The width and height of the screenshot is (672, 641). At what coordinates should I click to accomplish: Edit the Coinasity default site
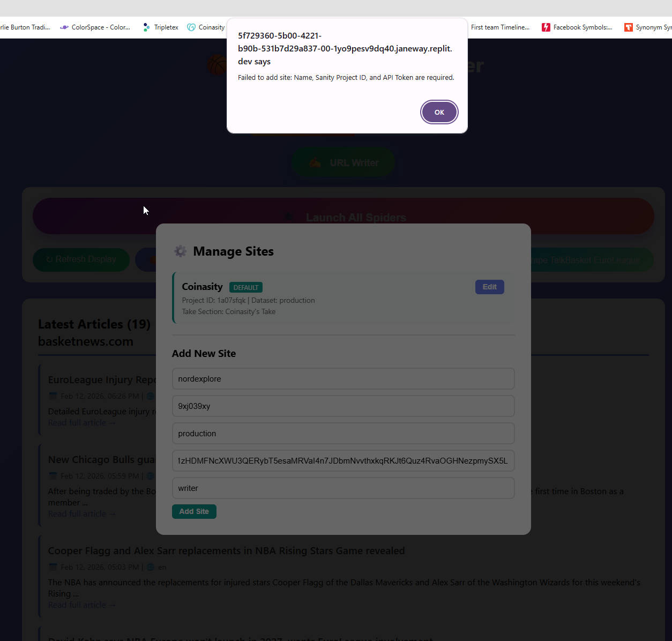489,287
